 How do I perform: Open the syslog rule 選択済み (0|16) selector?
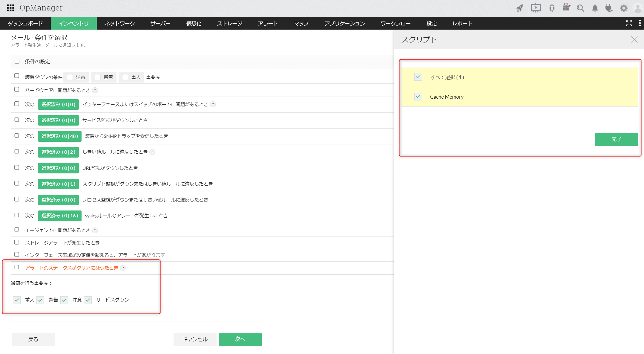tap(59, 216)
